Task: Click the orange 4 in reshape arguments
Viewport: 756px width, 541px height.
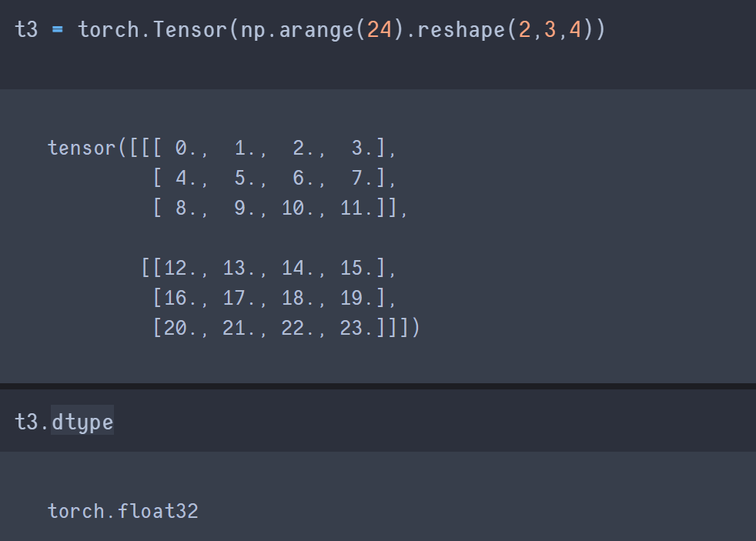Action: click(x=575, y=30)
